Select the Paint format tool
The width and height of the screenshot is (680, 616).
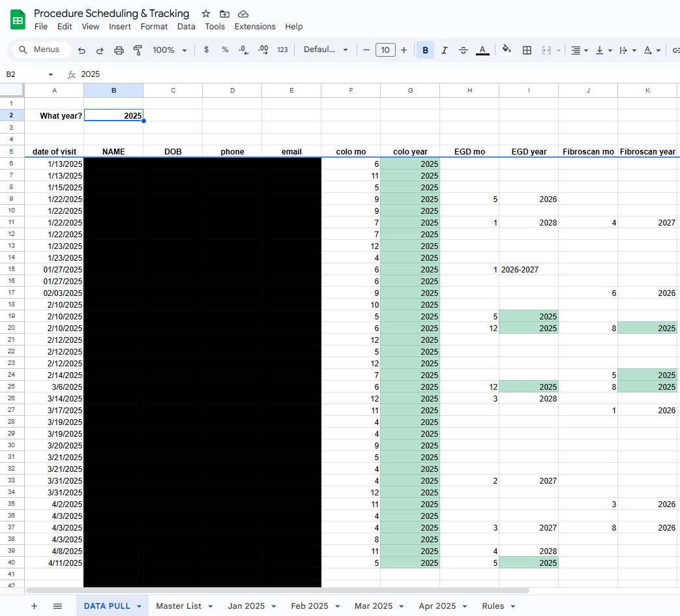[138, 50]
